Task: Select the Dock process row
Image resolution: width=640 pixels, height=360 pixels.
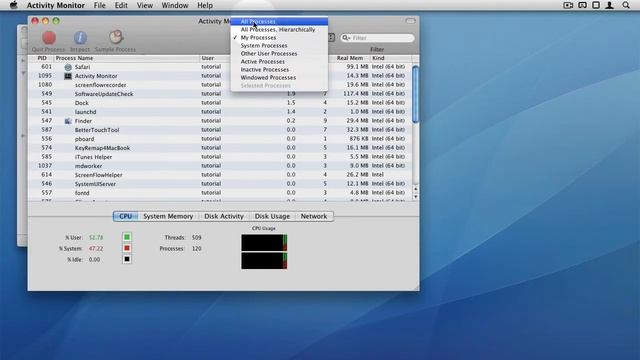Action: [x=220, y=103]
